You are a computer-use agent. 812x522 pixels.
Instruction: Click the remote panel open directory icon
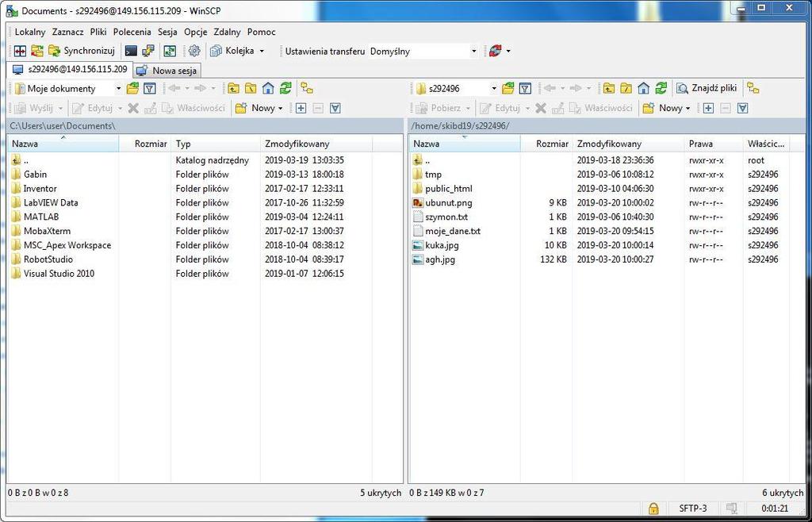pos(508,89)
